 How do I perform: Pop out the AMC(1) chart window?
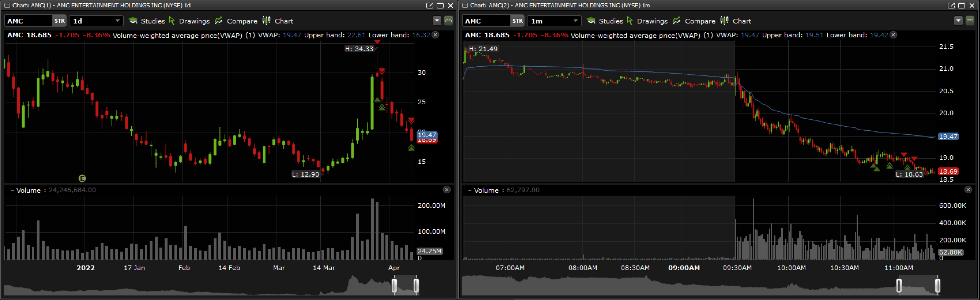(x=429, y=5)
